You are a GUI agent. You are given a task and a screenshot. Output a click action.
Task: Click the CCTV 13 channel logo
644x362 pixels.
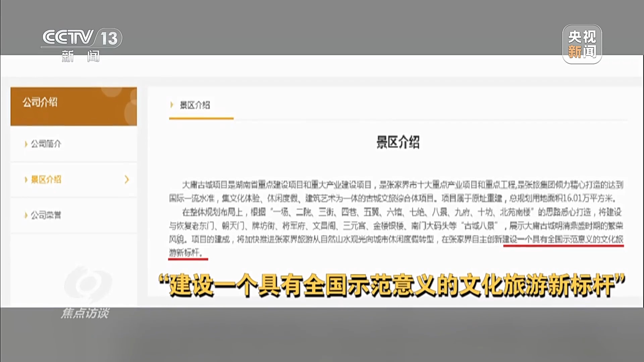[x=82, y=38]
